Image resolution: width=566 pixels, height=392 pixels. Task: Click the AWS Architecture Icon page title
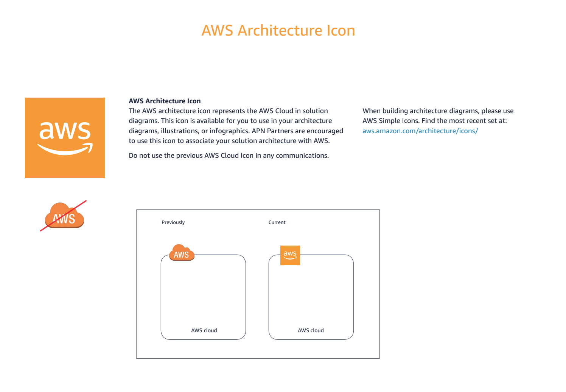pos(278,30)
